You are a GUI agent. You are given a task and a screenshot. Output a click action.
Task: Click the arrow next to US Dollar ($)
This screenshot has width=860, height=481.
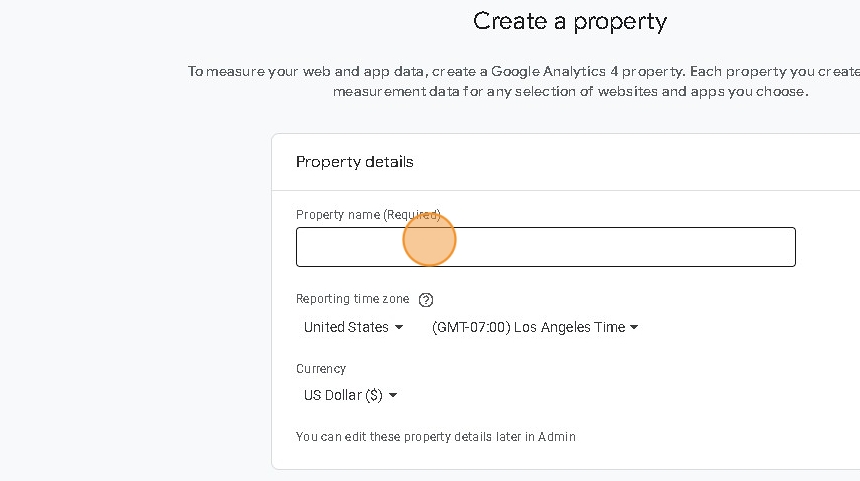point(393,395)
